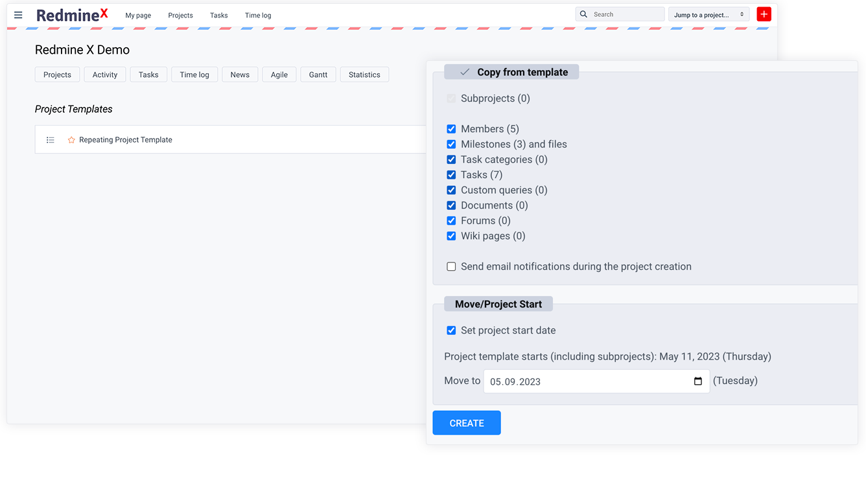Open the calendar picker in date field
The image size is (866, 504).
pyautogui.click(x=698, y=382)
